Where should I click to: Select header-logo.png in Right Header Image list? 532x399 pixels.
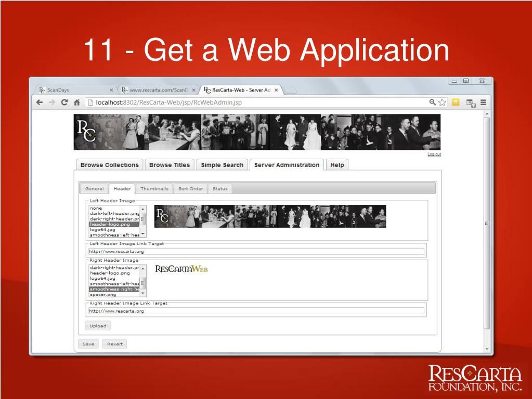tap(114, 273)
